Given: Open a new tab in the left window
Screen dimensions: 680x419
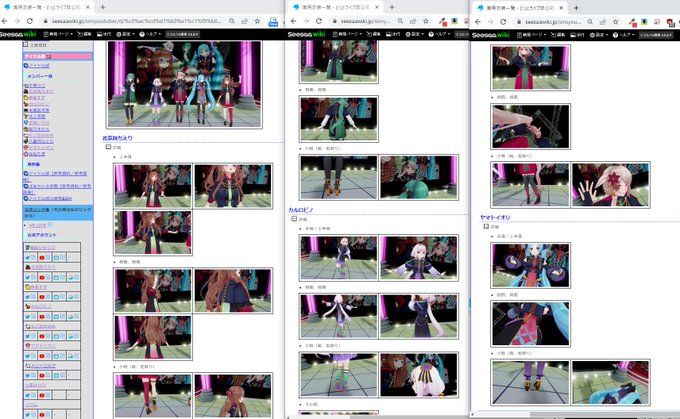Looking at the screenshot, I should coord(103,7).
